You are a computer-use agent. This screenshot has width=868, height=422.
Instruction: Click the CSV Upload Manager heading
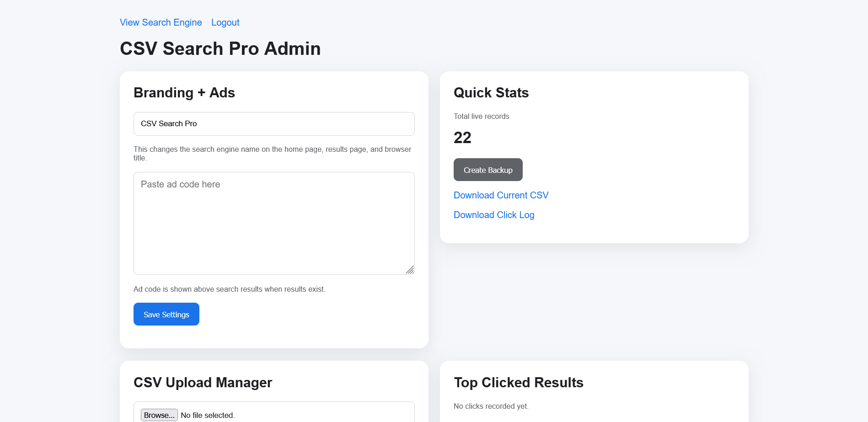[x=203, y=383]
